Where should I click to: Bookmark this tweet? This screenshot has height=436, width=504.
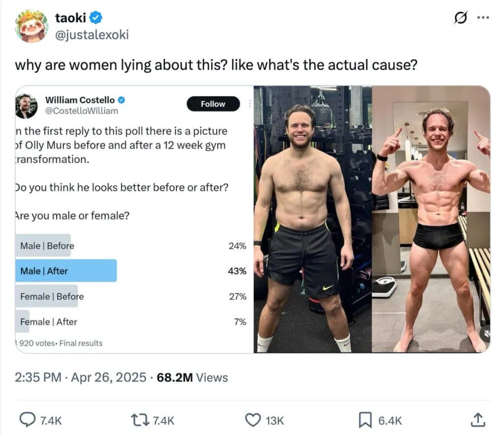(365, 420)
